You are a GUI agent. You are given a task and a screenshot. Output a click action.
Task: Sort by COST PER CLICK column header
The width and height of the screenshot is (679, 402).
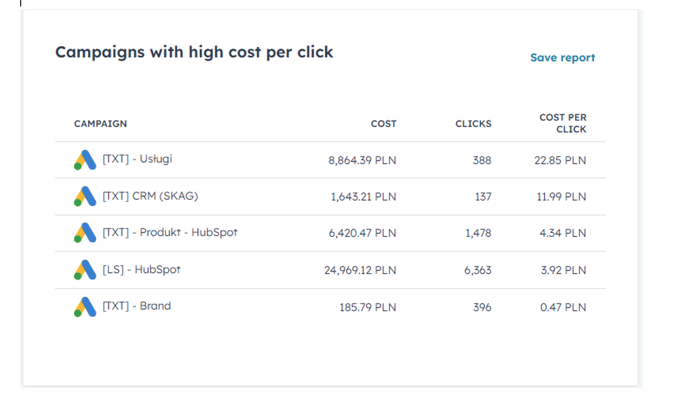(563, 123)
